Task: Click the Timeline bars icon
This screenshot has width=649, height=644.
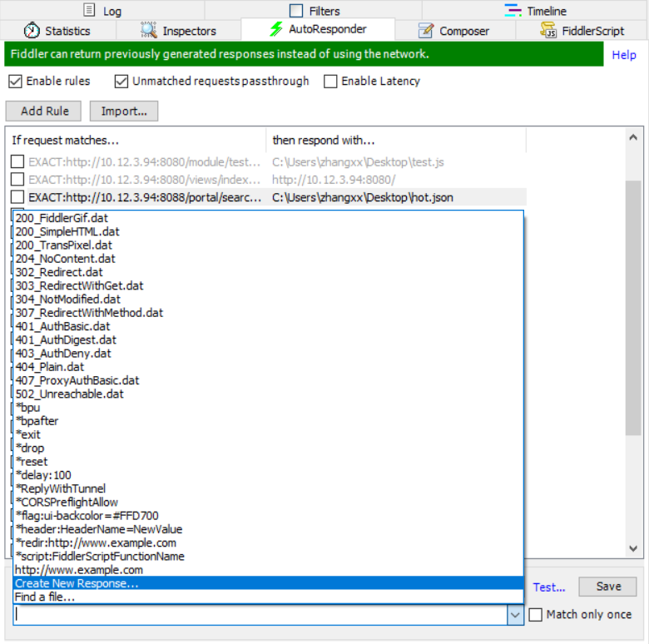Action: click(513, 10)
